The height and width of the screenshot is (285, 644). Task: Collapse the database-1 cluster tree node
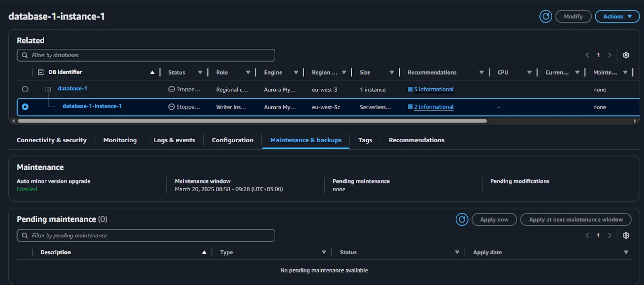pyautogui.click(x=48, y=89)
